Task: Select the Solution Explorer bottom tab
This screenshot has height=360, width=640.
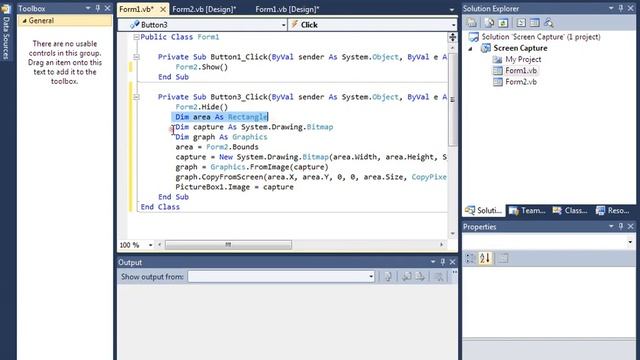Action: tap(484, 211)
